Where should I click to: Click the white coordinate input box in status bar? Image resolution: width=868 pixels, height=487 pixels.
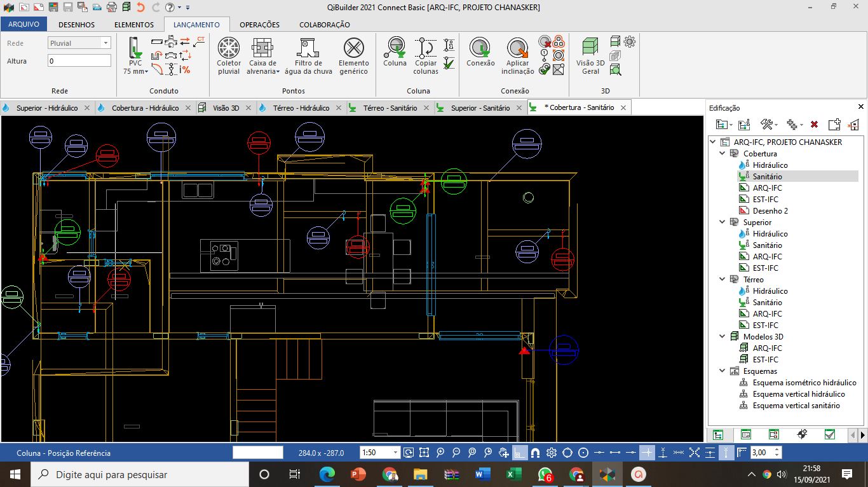[258, 453]
